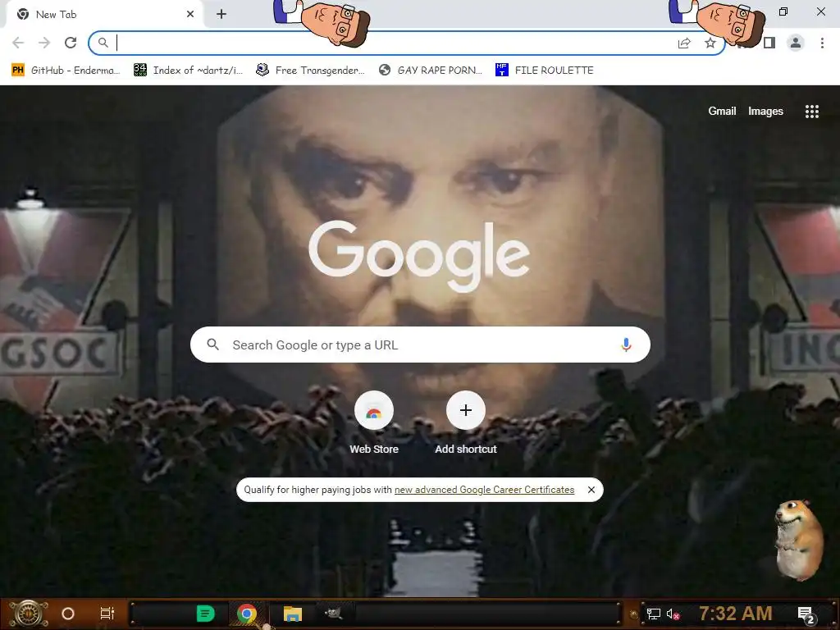Screen dimensions: 840x630
Task: Go forward using the forward arrow
Action: pos(44,43)
